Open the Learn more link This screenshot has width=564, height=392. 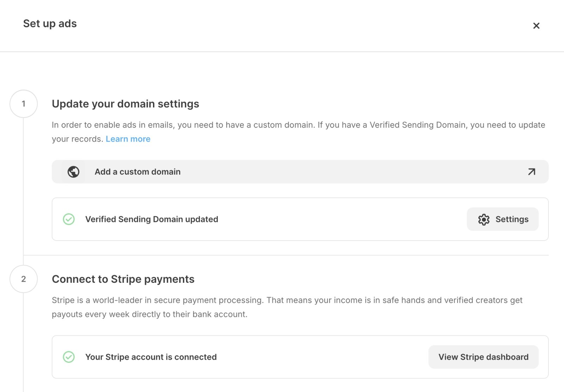pyautogui.click(x=128, y=139)
